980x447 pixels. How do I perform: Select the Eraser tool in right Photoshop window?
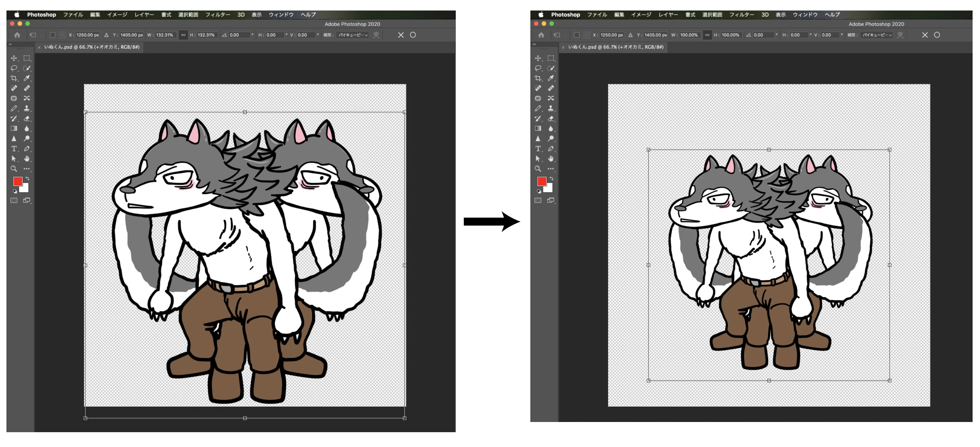[x=551, y=119]
